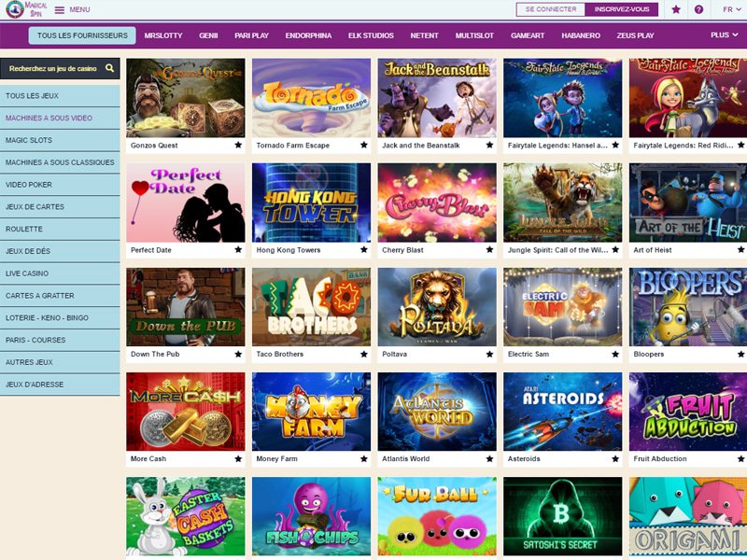Open the Hong Kong Towers thumbnail
This screenshot has width=747, height=560.
click(311, 203)
